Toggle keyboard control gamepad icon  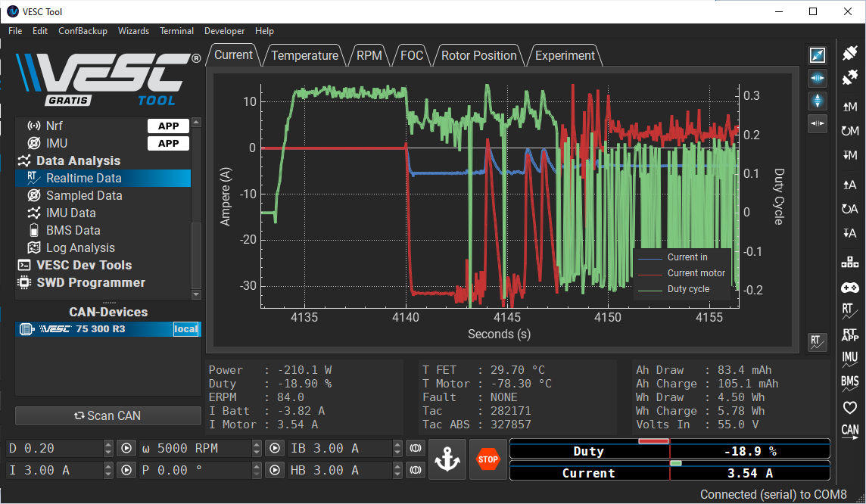point(849,287)
